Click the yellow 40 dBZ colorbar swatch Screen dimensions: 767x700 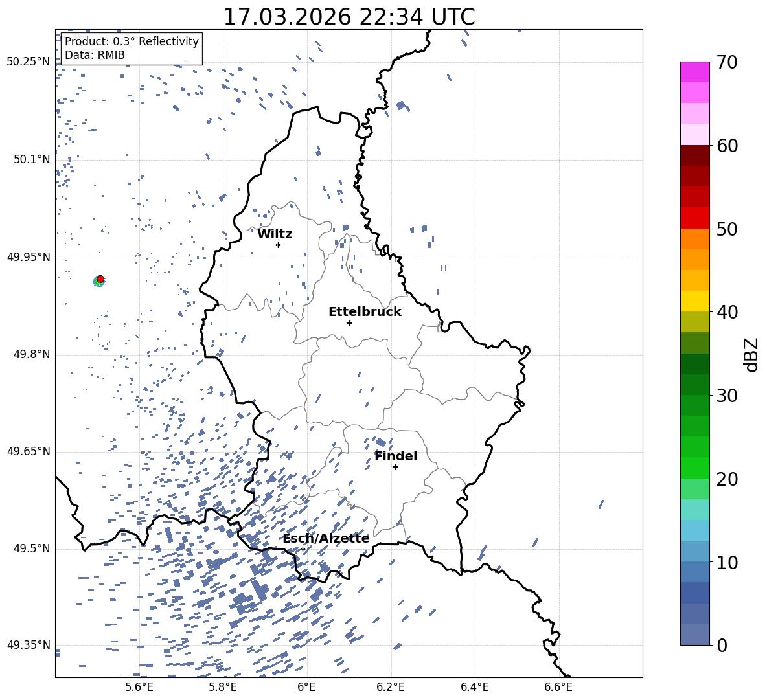[x=694, y=301]
